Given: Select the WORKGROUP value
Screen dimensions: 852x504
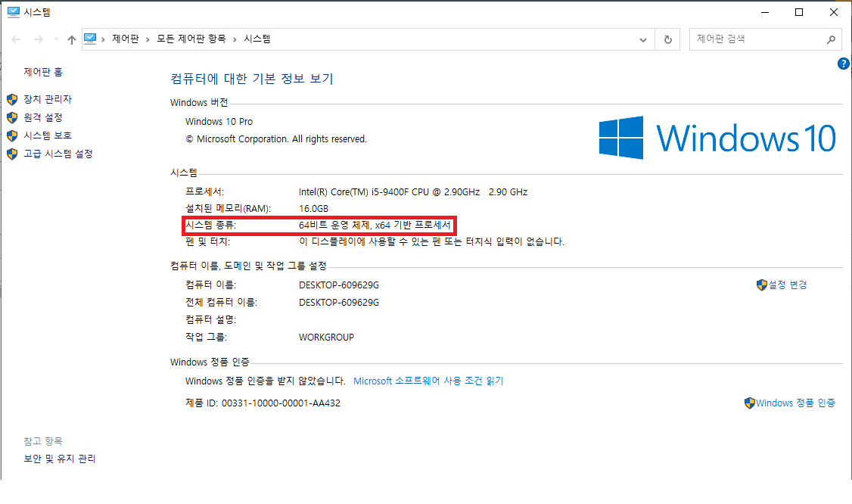Looking at the screenshot, I should (327, 337).
